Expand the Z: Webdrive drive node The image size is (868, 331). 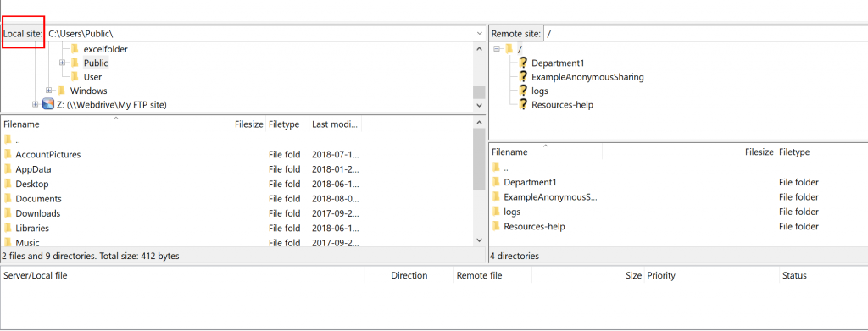pos(36,104)
